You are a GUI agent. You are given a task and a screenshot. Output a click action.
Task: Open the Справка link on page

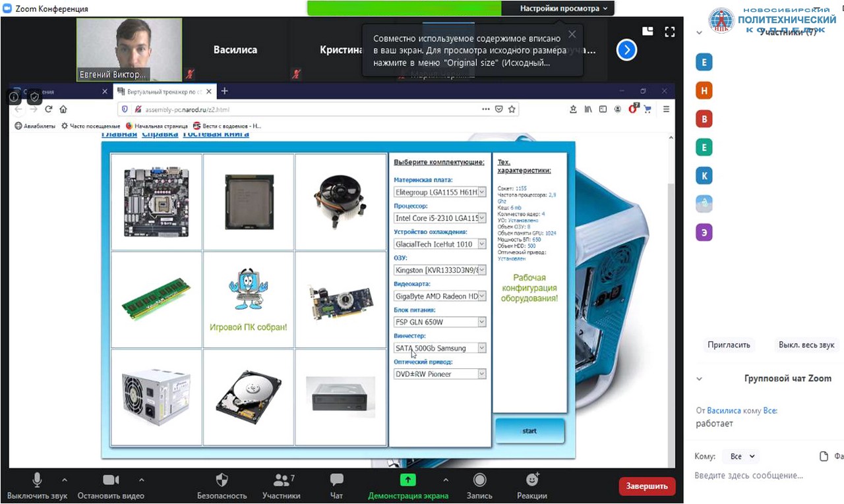pos(160,134)
